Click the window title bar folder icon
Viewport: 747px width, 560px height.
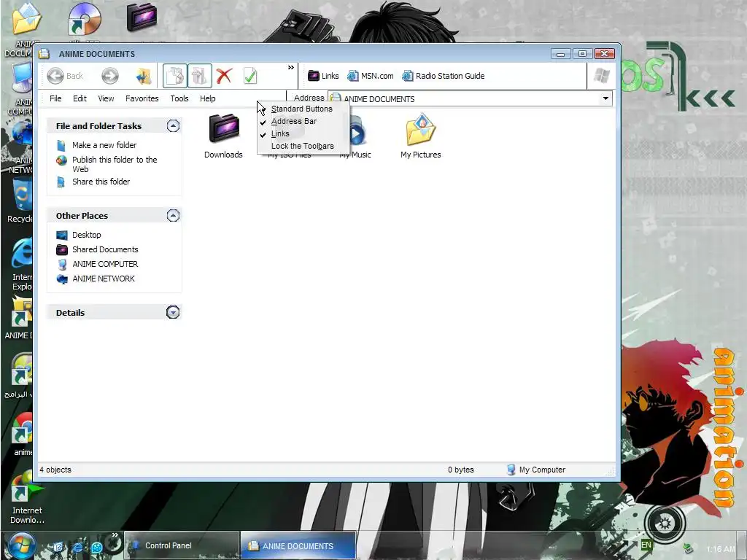tap(44, 54)
